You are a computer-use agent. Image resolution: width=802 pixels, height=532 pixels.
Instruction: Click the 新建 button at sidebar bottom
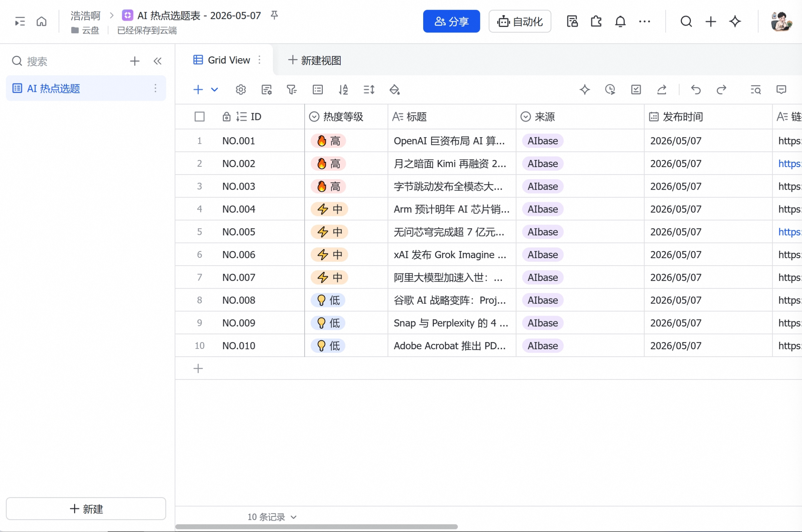pyautogui.click(x=86, y=509)
